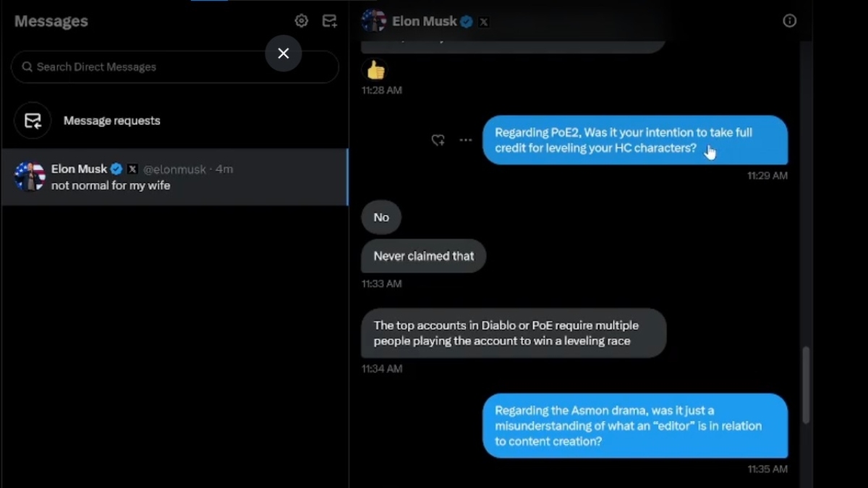This screenshot has height=488, width=868.
Task: React with a heart to the PoE2 question
Action: click(438, 140)
